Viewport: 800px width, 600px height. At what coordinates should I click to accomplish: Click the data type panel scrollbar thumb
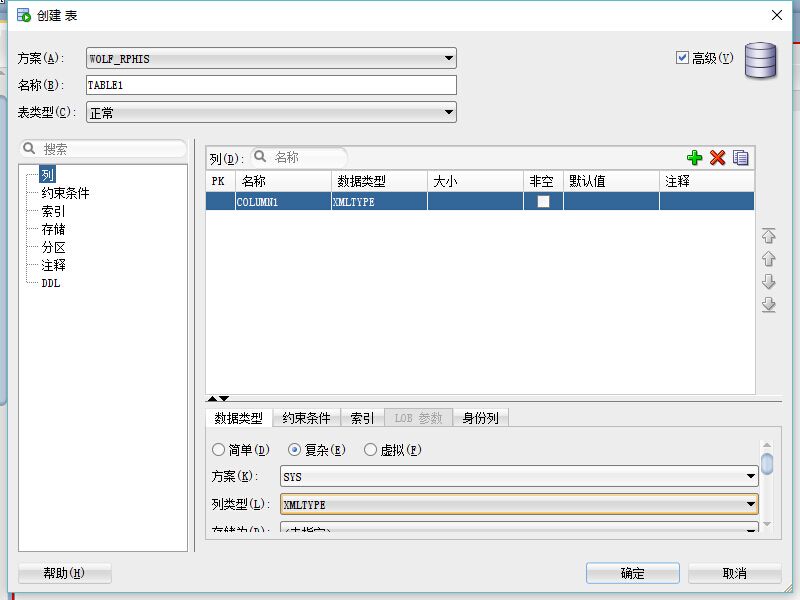click(766, 463)
